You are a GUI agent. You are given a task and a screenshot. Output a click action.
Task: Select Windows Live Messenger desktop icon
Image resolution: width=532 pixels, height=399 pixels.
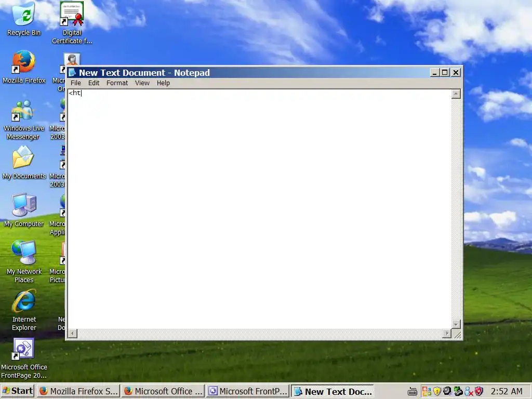click(x=23, y=119)
